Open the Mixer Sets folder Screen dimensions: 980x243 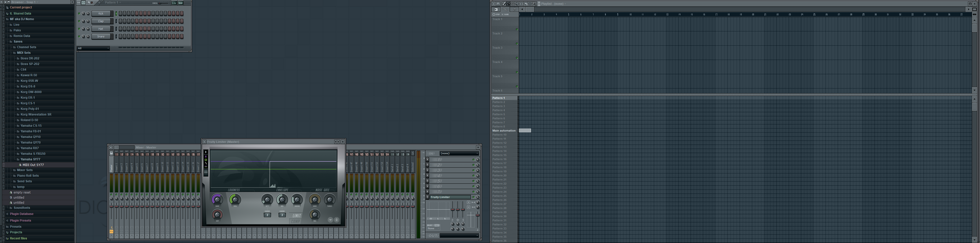click(25, 170)
